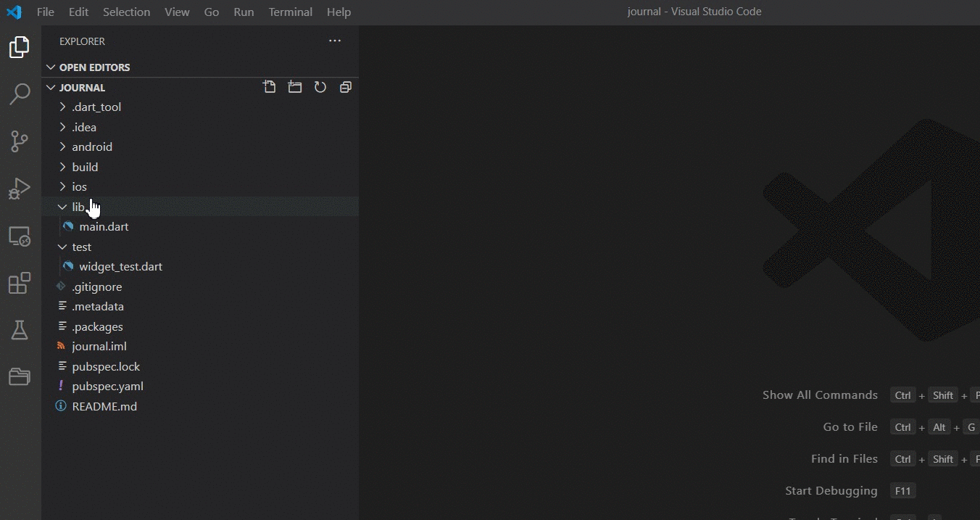Open the Testing flask view
Viewport: 980px width, 520px height.
20,330
